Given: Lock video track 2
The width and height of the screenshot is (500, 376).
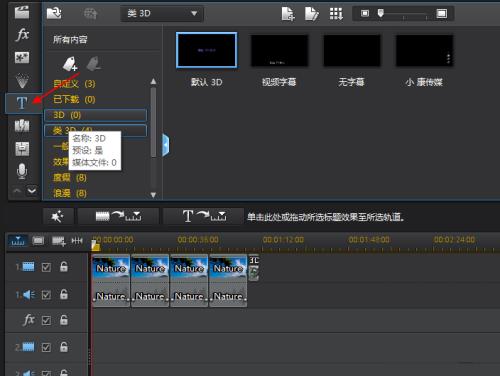Looking at the screenshot, I should coord(64,347).
